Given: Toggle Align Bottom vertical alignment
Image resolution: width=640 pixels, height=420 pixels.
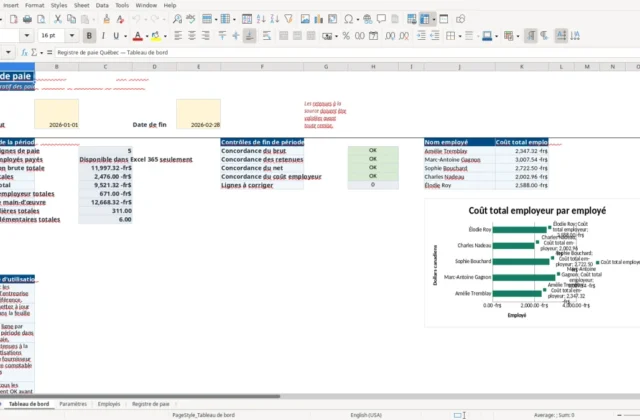Looking at the screenshot, I should (x=249, y=36).
